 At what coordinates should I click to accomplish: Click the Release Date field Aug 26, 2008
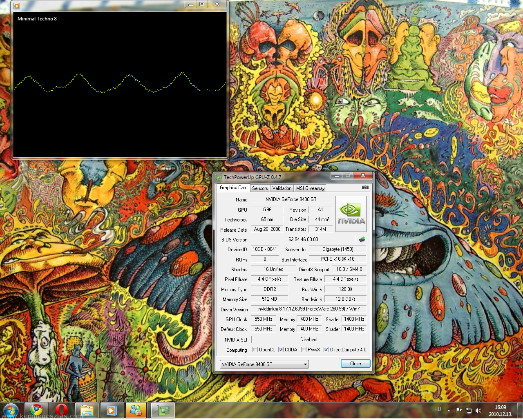tap(267, 229)
